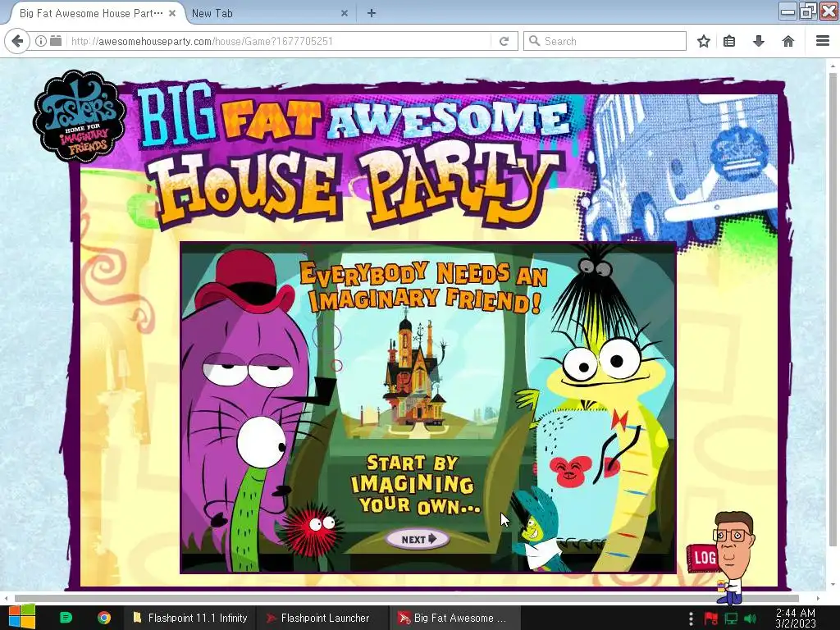Viewport: 840px width, 630px height.
Task: Launch Chrome from the taskbar
Action: coord(104,618)
